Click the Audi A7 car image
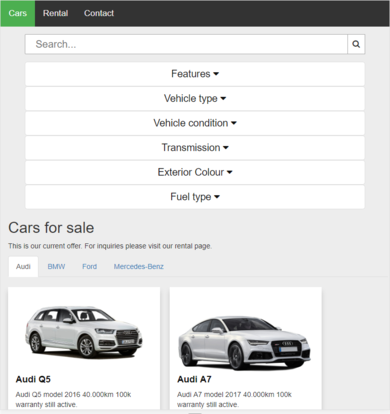The width and height of the screenshot is (390, 414). 244,343
